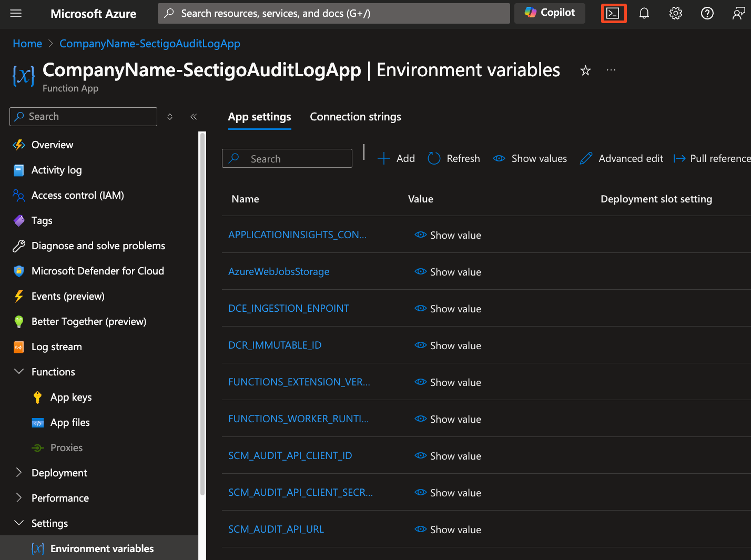This screenshot has height=560, width=751.
Task: Click the Copilot button
Action: pos(550,13)
